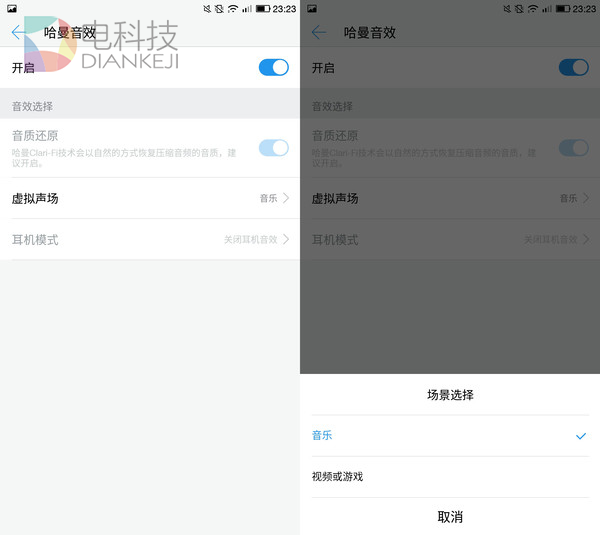Tap 音质还原 title in left screen
The height and width of the screenshot is (535, 600).
coord(35,135)
